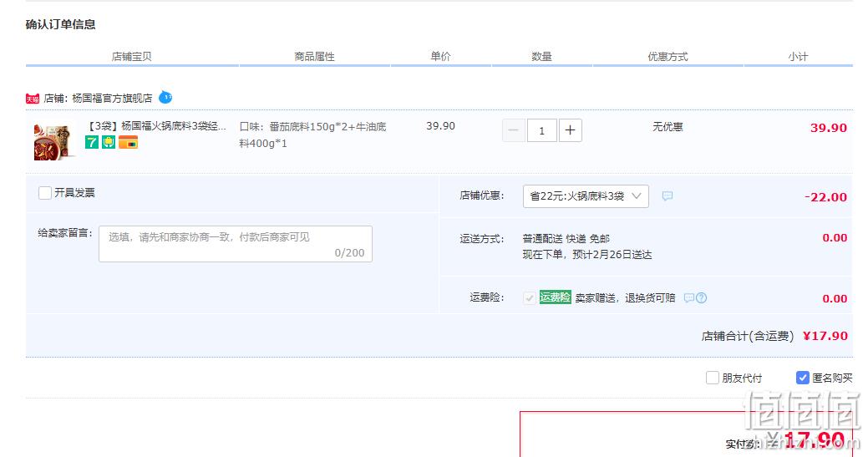Click the 确认订单信息 heading

point(60,24)
